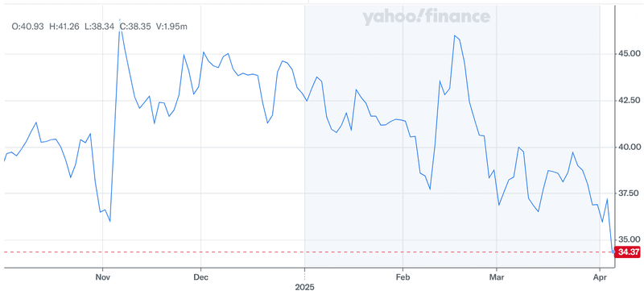Click the open value O:40.93 readout
The height and width of the screenshot is (291, 644).
pyautogui.click(x=27, y=27)
